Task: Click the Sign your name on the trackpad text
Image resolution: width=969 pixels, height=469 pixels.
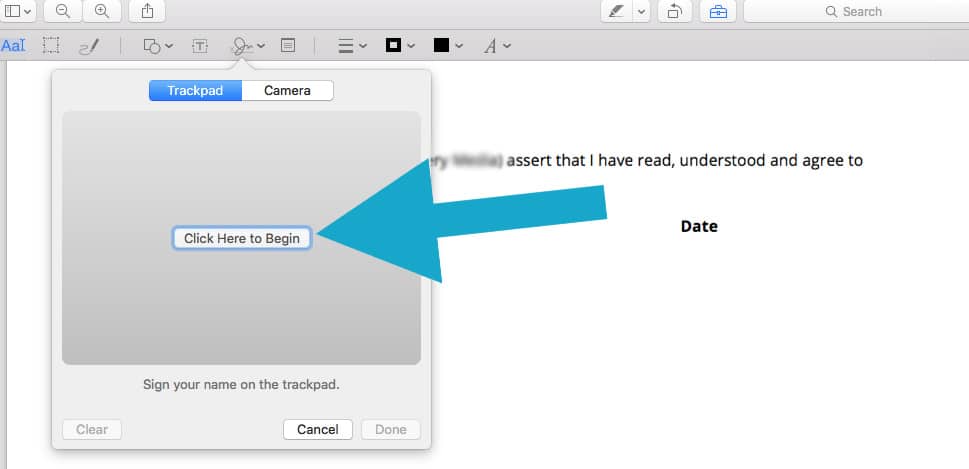Action: [x=242, y=384]
